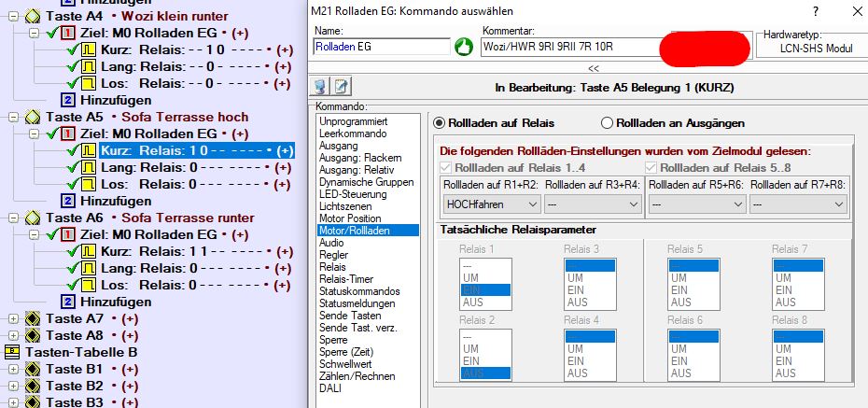868x408 pixels.
Task: Select the Rollladen an Ausgängen radio button
Action: [608, 122]
